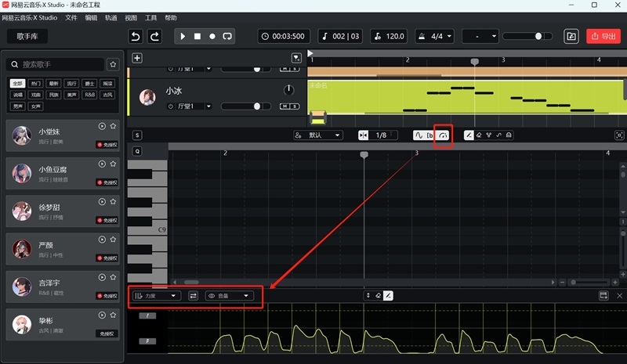
Task: Select eraser tool in piano roll toolbar
Action: pyautogui.click(x=479, y=135)
